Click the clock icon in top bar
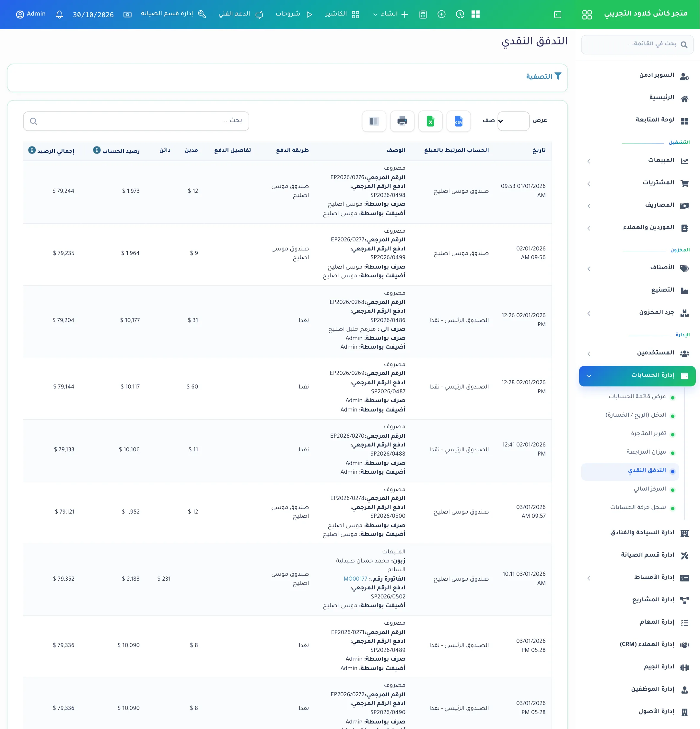 [x=460, y=15]
